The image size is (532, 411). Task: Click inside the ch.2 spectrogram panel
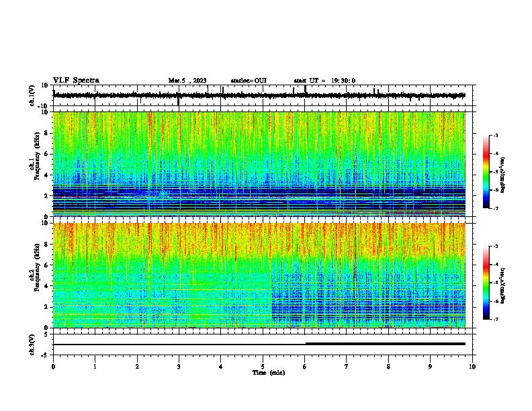click(259, 275)
